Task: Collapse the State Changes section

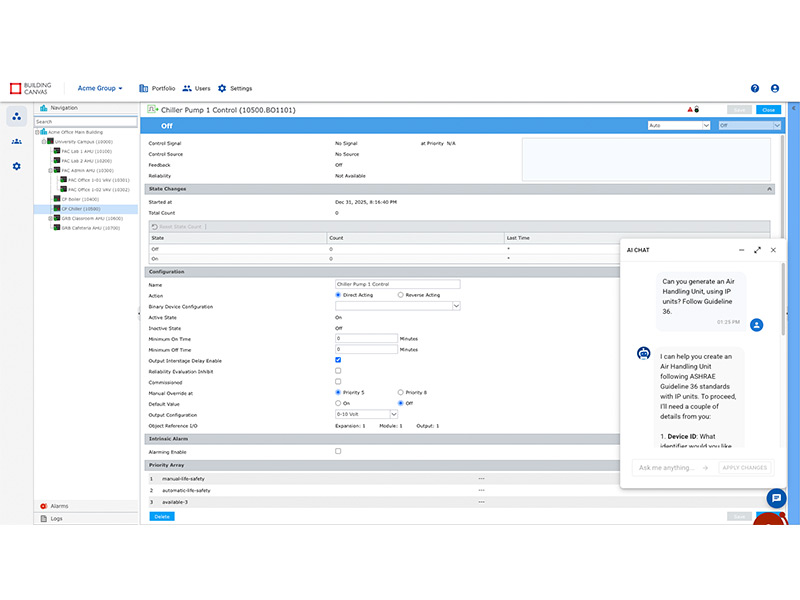Action: [x=769, y=188]
